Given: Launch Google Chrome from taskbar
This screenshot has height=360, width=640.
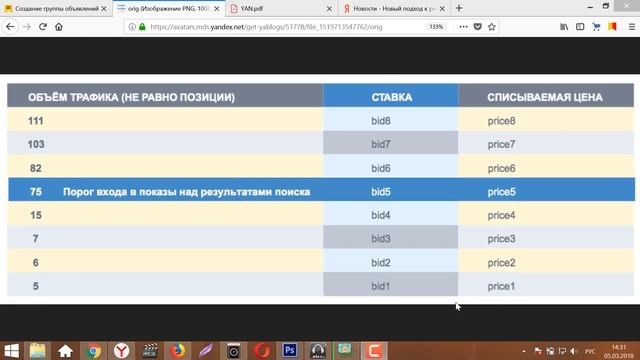Looking at the screenshot, I should pyautogui.click(x=93, y=351).
